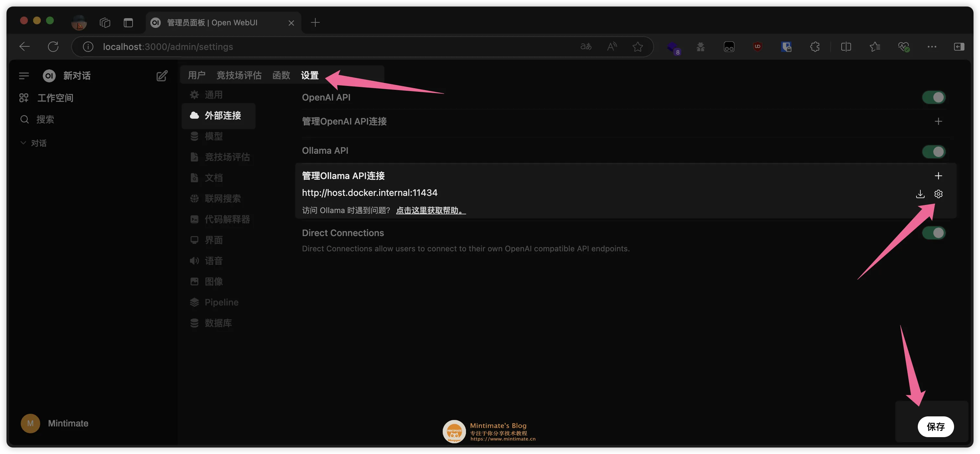Add a new Ollama API connection

[938, 176]
